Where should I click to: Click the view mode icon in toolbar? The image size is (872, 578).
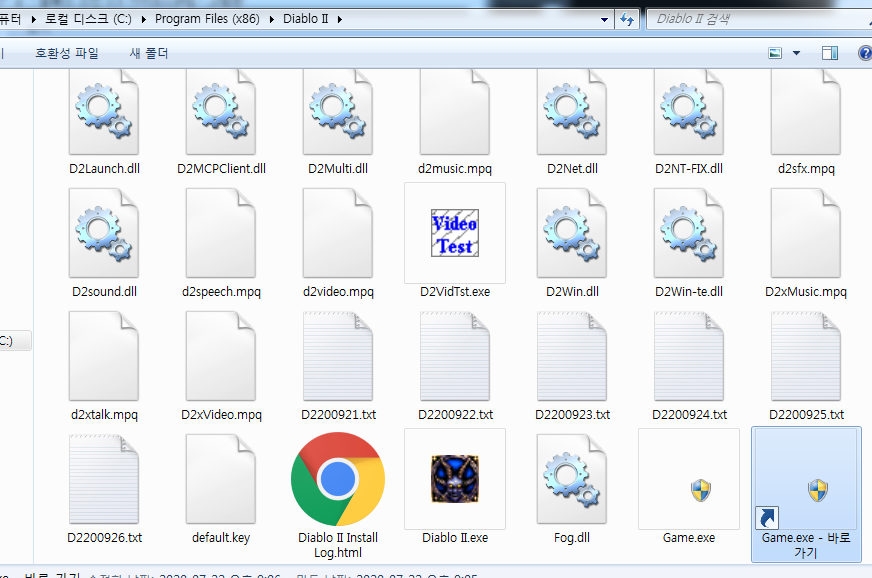775,53
